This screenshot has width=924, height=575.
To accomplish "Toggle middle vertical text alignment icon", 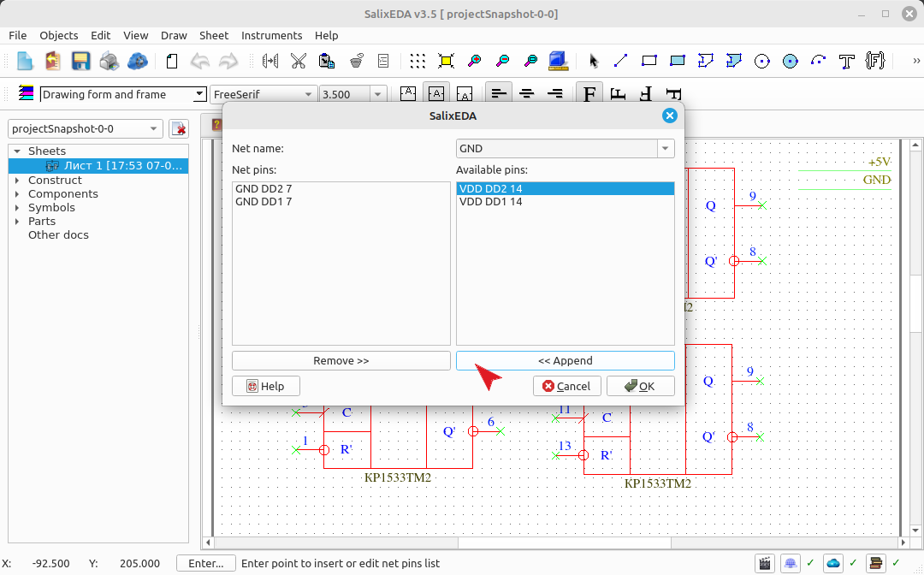I will click(436, 93).
